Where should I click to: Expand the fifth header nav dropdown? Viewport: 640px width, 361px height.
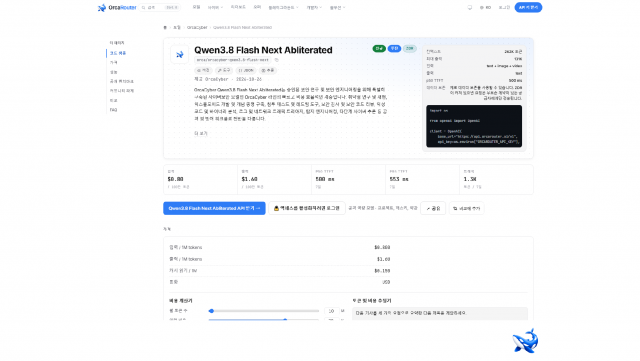coord(283,7)
